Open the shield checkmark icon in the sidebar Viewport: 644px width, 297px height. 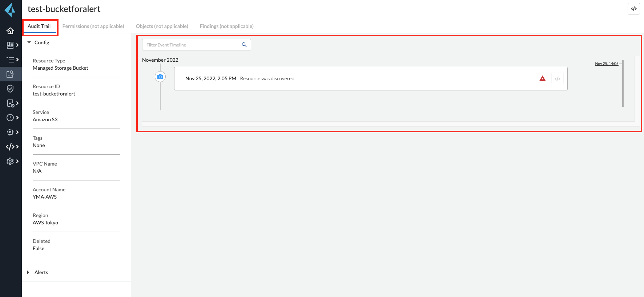point(10,89)
